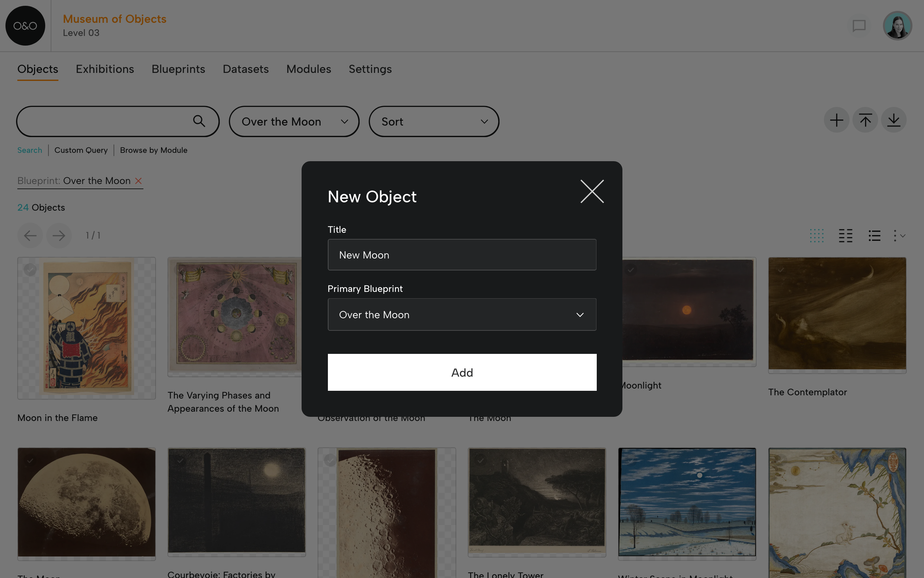Switch to two-column list view
The height and width of the screenshot is (578, 924).
tap(845, 235)
